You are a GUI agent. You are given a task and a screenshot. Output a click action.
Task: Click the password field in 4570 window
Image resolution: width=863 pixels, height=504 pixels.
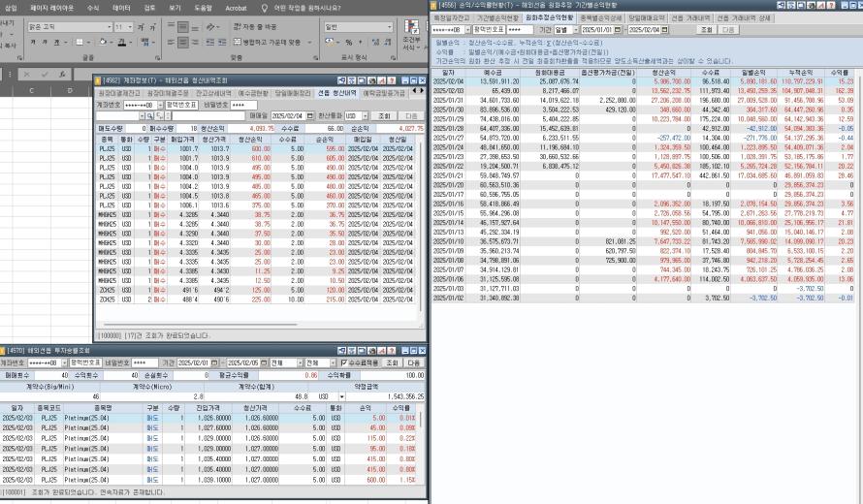coord(145,363)
